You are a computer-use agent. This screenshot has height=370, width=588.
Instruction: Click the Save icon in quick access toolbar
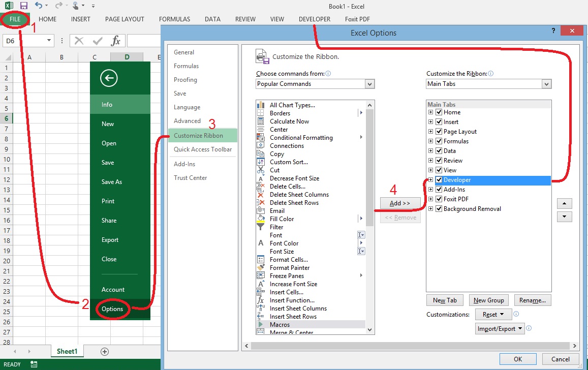tap(23, 6)
